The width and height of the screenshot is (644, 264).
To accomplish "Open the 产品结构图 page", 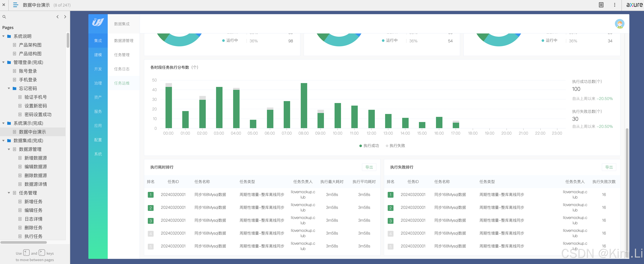I will coord(30,53).
